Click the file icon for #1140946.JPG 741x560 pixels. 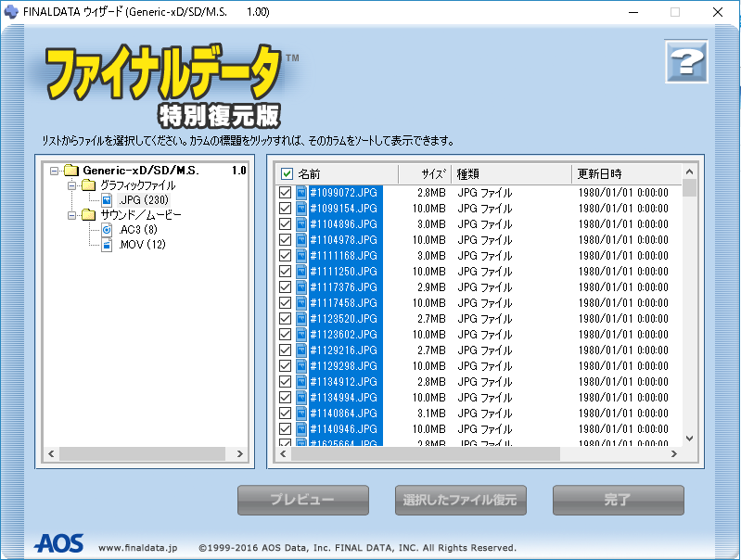pyautogui.click(x=301, y=429)
